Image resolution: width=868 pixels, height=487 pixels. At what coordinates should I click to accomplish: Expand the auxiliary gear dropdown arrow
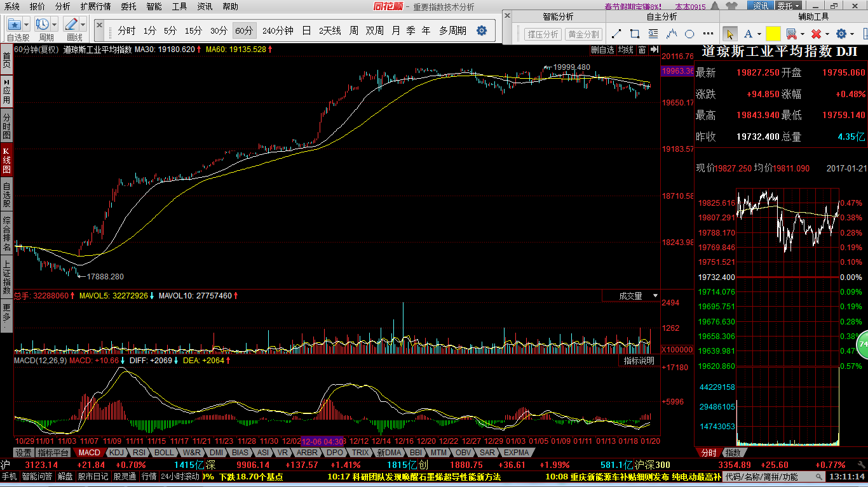tap(853, 34)
